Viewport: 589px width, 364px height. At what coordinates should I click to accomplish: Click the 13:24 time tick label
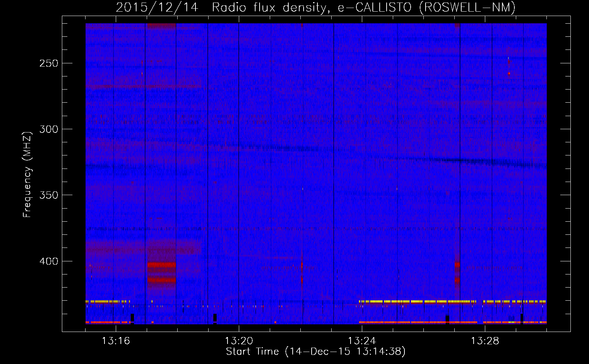coord(362,341)
